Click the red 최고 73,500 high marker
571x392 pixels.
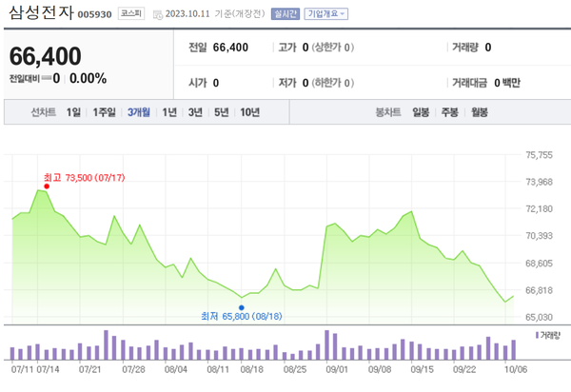pyautogui.click(x=46, y=186)
